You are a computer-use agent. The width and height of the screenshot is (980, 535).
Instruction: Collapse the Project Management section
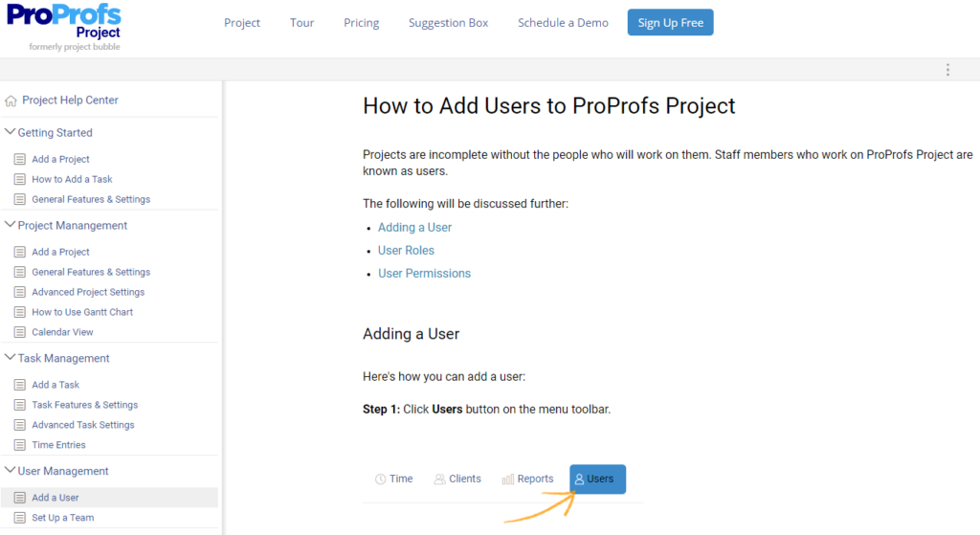(x=11, y=226)
